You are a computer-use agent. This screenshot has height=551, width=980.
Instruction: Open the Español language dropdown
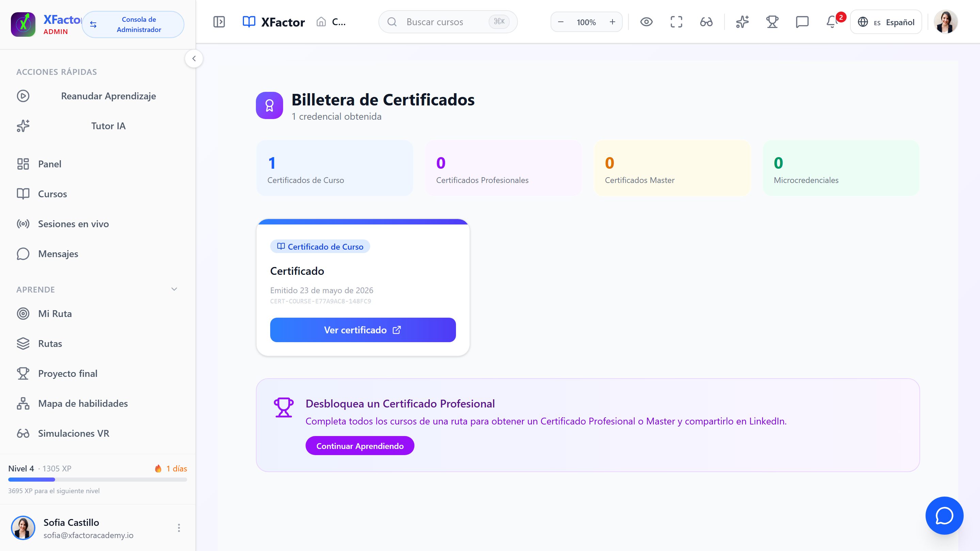coord(886,22)
